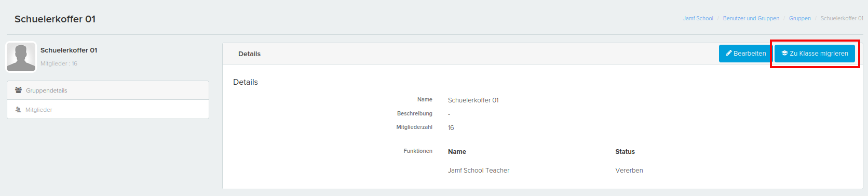The image size is (868, 196).
Task: Click the graduation cap icon on migrate button
Action: [x=784, y=54]
